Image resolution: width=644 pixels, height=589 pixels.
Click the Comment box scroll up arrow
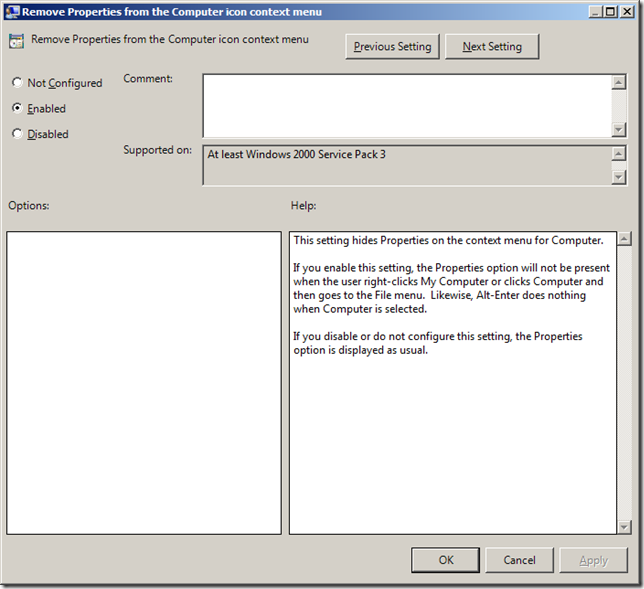coord(619,82)
